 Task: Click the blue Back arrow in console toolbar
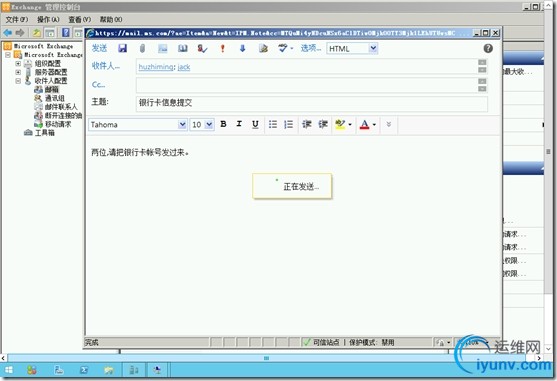click(x=7, y=33)
